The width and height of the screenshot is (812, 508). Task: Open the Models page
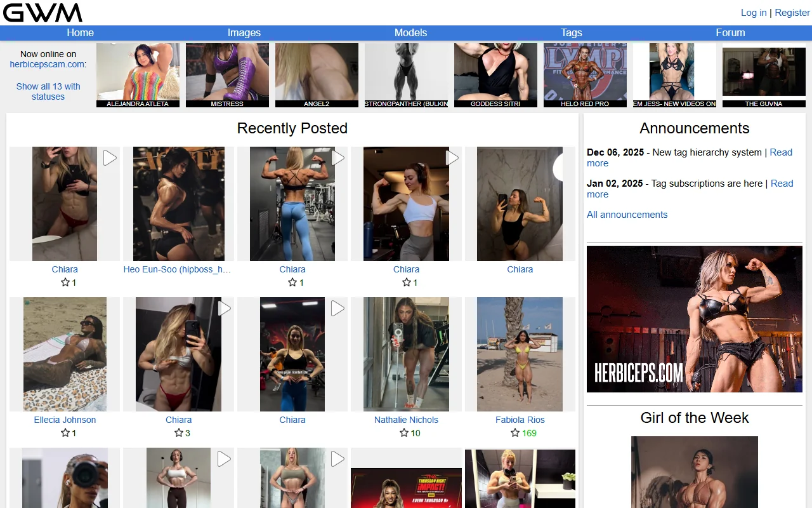pyautogui.click(x=410, y=32)
